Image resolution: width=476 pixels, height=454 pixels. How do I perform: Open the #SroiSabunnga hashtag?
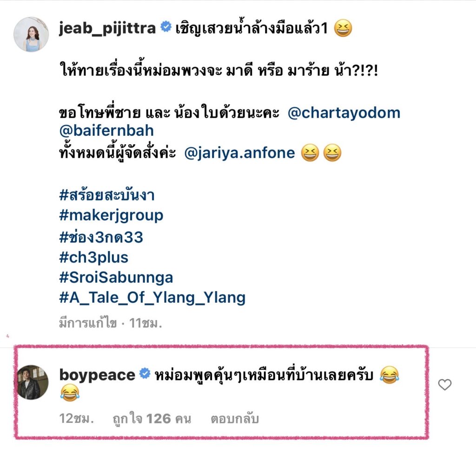coord(116,277)
